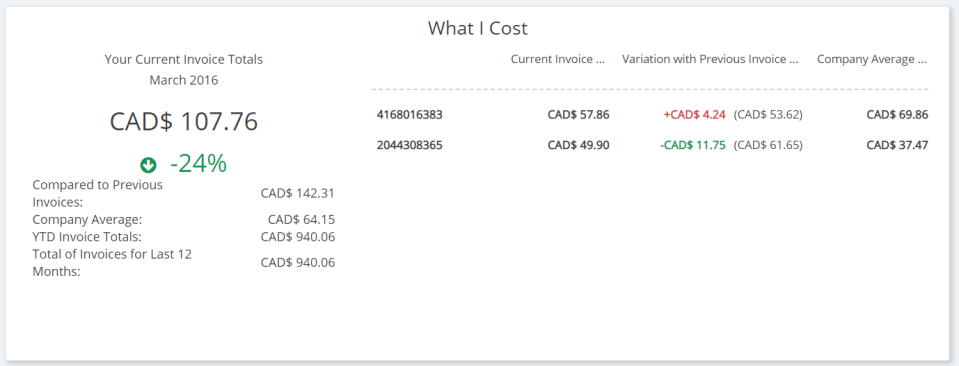Click -CAD$ 11.75 variation in green
Image resolution: width=959 pixels, height=366 pixels.
[x=693, y=145]
